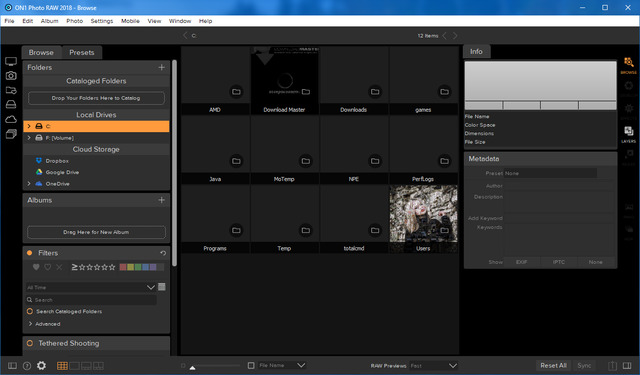Toggle the Filters enable circle
640x375 pixels.
point(29,253)
